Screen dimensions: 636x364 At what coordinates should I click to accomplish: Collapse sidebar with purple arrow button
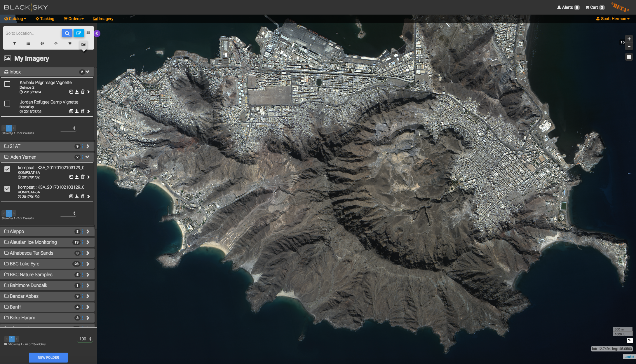point(97,34)
